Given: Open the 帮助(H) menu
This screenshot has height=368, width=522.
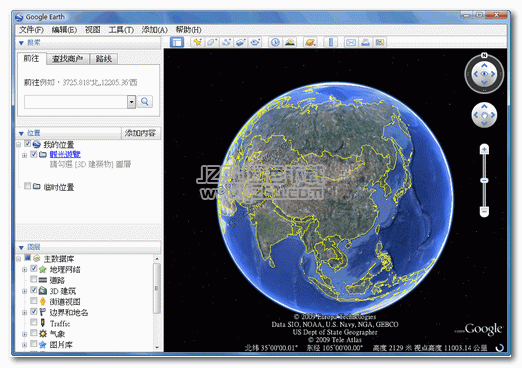Looking at the screenshot, I should pos(188,30).
